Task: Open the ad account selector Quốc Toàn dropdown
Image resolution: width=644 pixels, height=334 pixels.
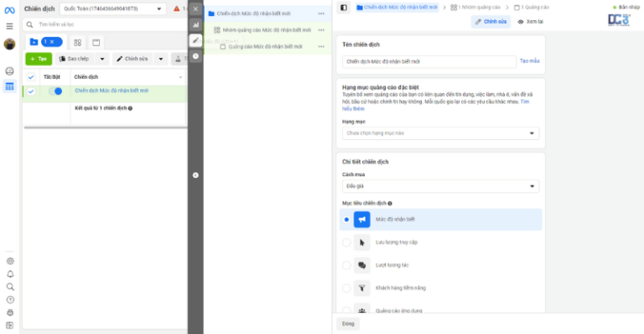Action: [112, 8]
